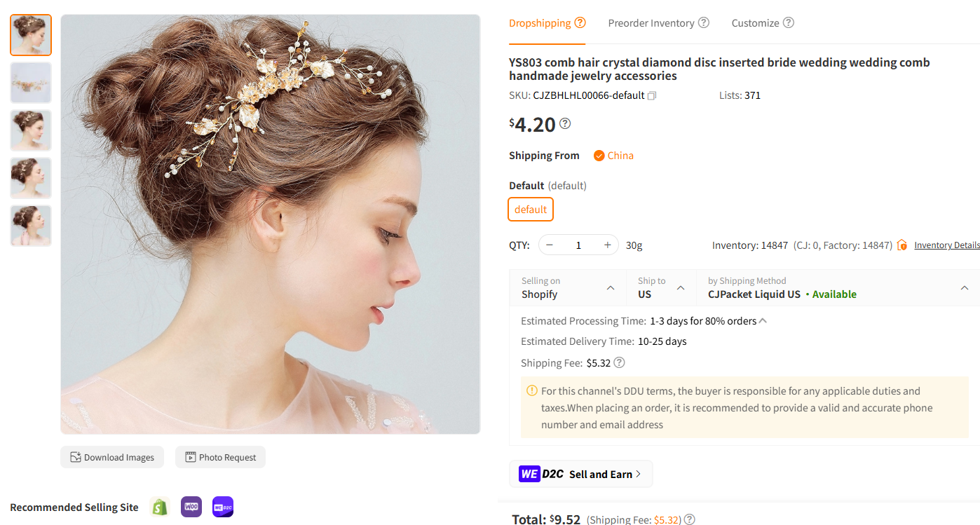Open the Inventory Details link

pos(946,245)
